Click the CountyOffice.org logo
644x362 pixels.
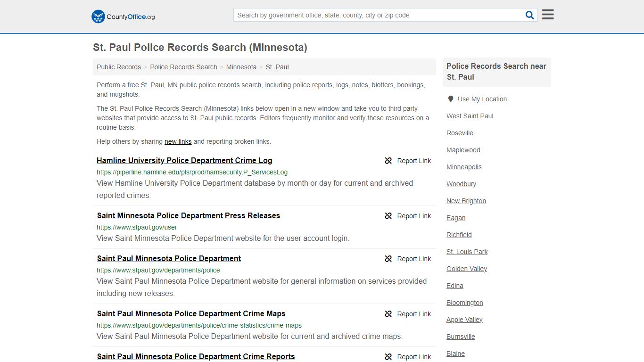click(123, 16)
